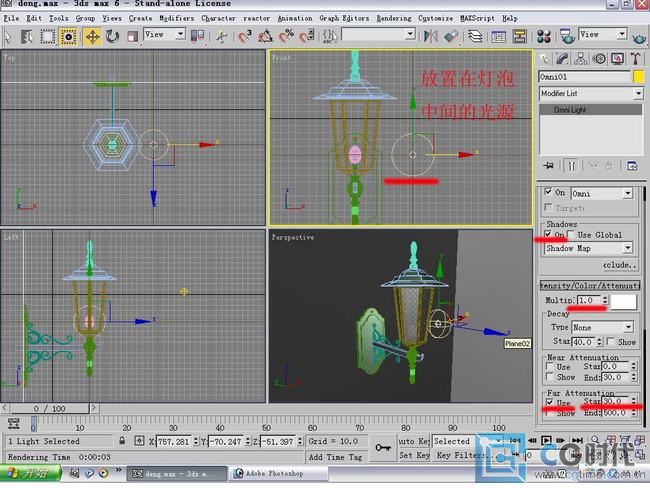This screenshot has width=650, height=488.
Task: Open the File menu
Action: pos(11,18)
